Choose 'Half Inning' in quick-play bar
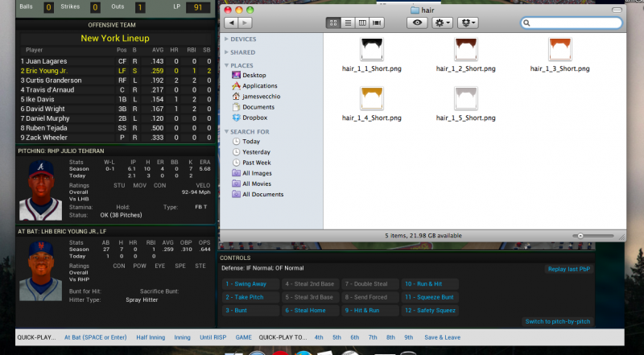The image size is (644, 355). [x=151, y=337]
